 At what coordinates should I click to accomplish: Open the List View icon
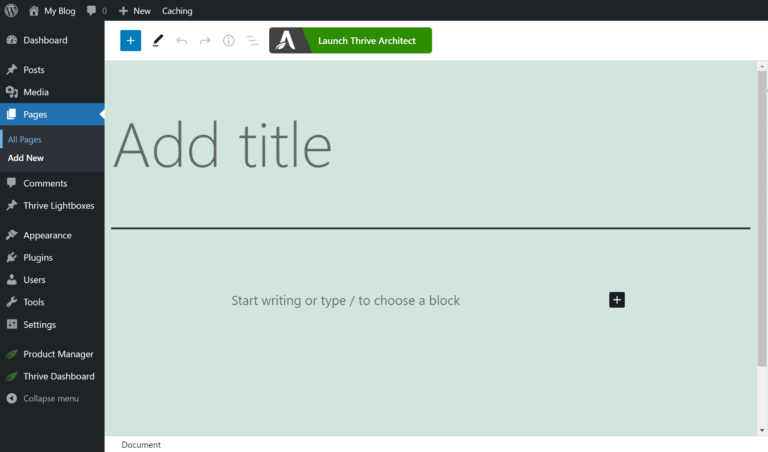(x=252, y=41)
